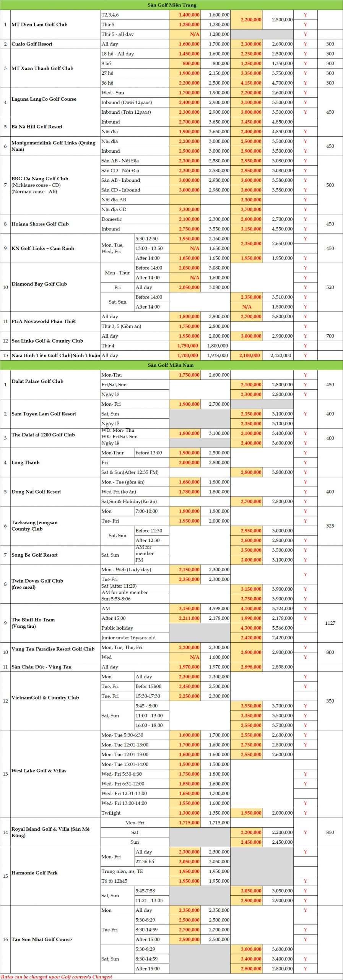Select the '36 hố' row label
Viewport: 343px width, 980px height.
[135, 83]
